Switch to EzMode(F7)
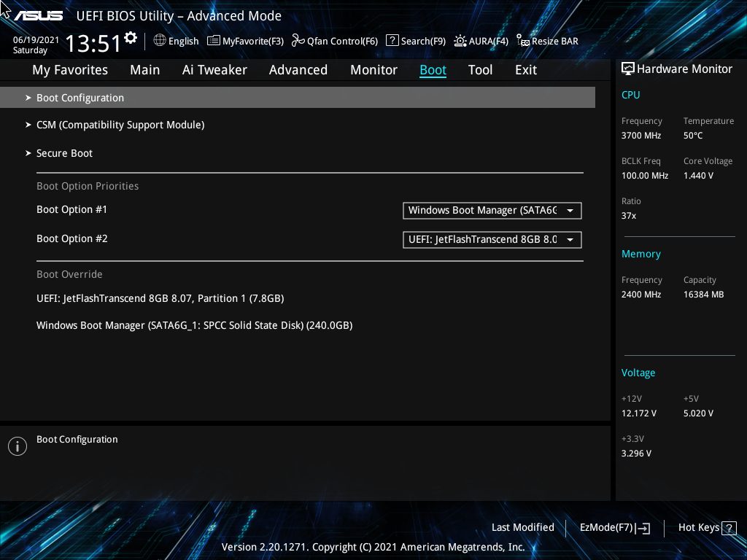 click(x=614, y=527)
